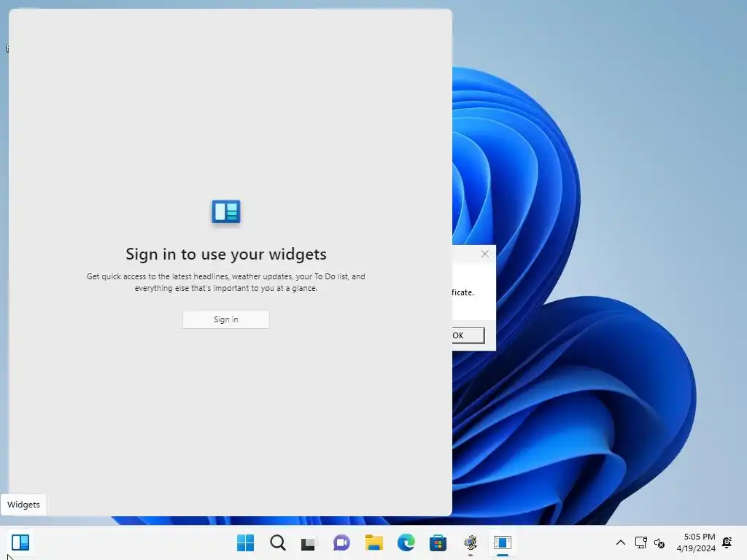Image resolution: width=747 pixels, height=560 pixels.
Task: Click the Widgets logo above the sign-in heading
Action: tap(226, 211)
